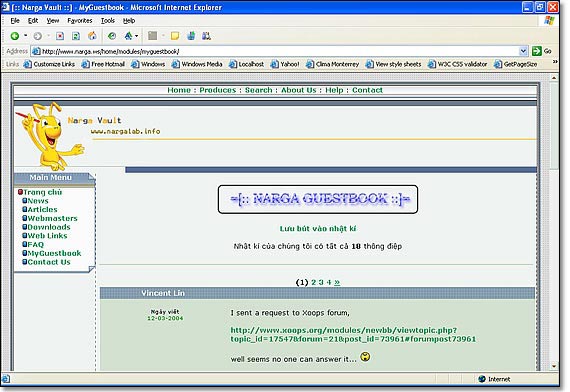This screenshot has width=570, height=392.
Task: Go to guestbook page 3
Action: [321, 282]
